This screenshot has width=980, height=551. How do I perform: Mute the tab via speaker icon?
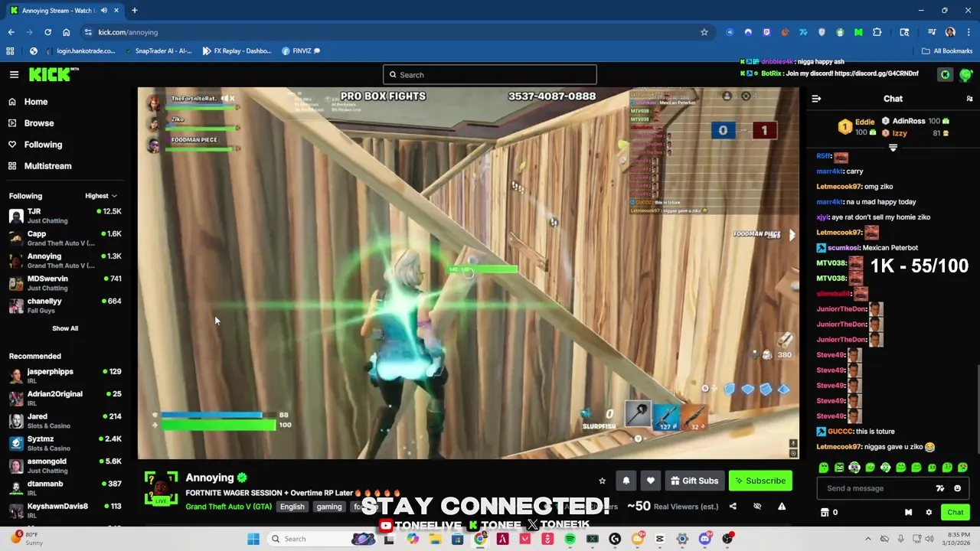click(x=103, y=11)
